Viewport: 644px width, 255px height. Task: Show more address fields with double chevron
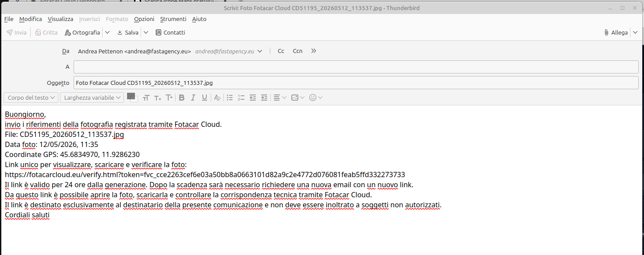click(314, 51)
